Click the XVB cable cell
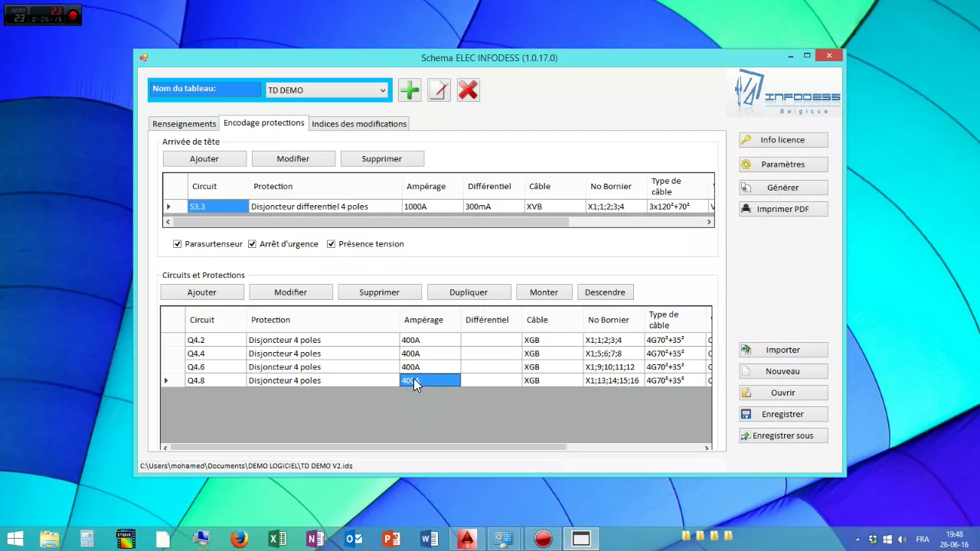The image size is (980, 551). pos(555,207)
